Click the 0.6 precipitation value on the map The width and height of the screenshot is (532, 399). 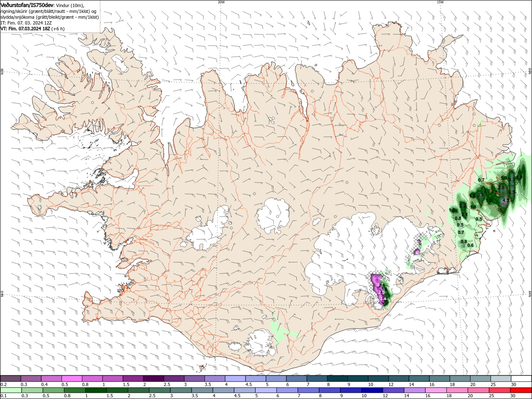[470, 245]
